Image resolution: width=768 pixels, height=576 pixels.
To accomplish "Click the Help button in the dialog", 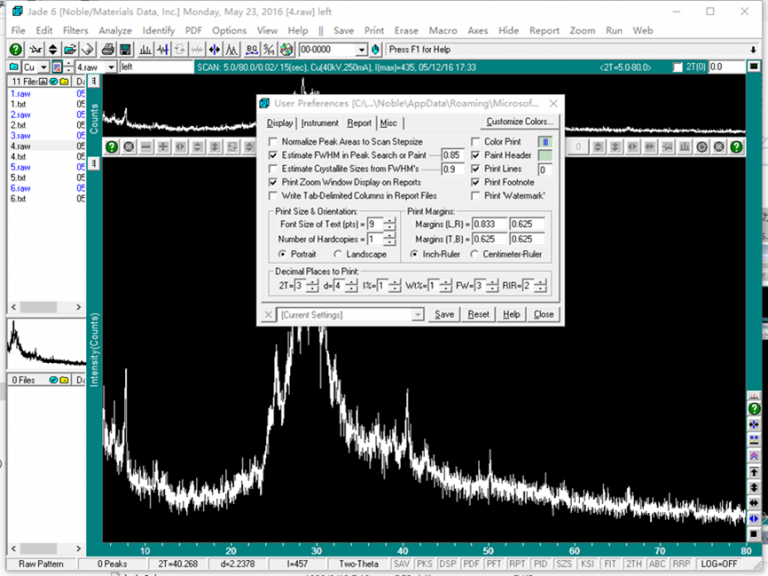I will 511,314.
